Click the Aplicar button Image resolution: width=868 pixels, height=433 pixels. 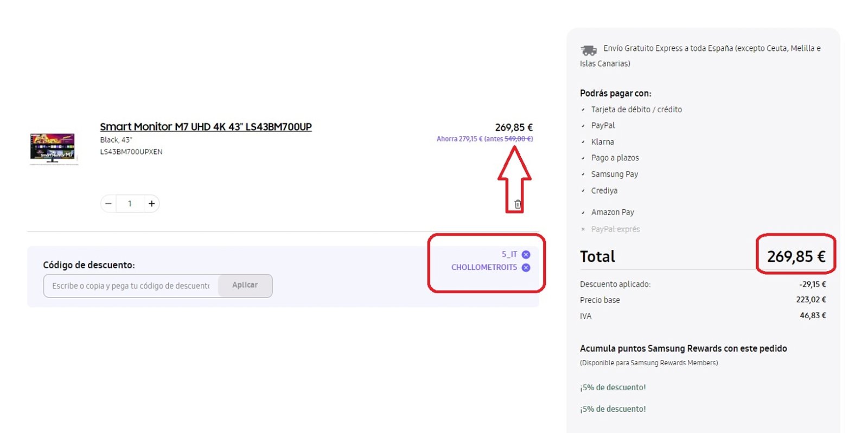tap(245, 286)
